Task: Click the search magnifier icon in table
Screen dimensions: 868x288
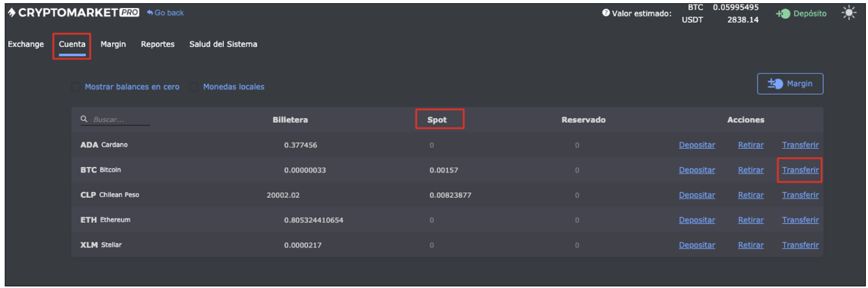Action: 84,119
